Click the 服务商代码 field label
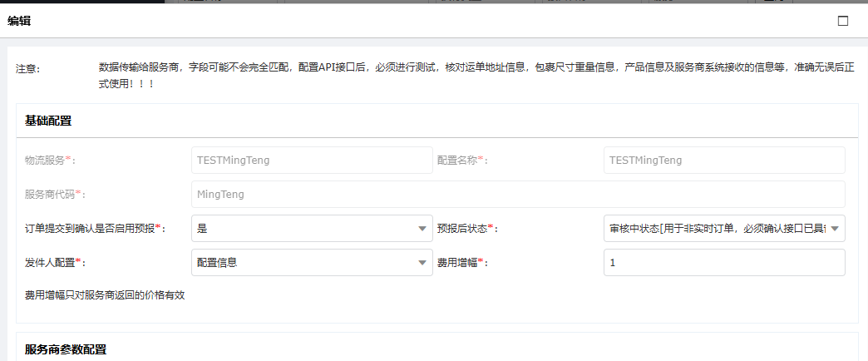The image size is (868, 361). [x=55, y=194]
